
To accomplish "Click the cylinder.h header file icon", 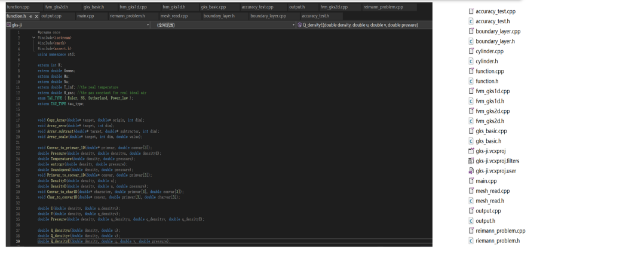I will click(x=471, y=62).
